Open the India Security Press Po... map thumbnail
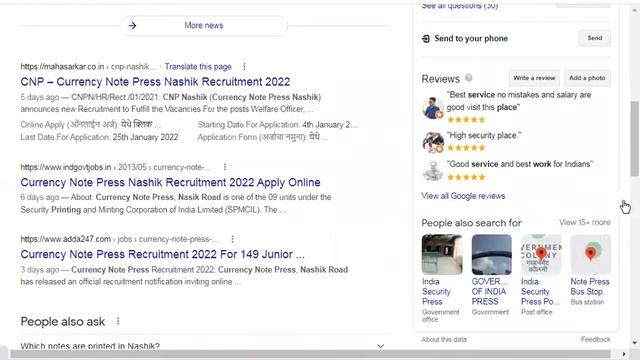The width and height of the screenshot is (640, 360). click(x=541, y=254)
